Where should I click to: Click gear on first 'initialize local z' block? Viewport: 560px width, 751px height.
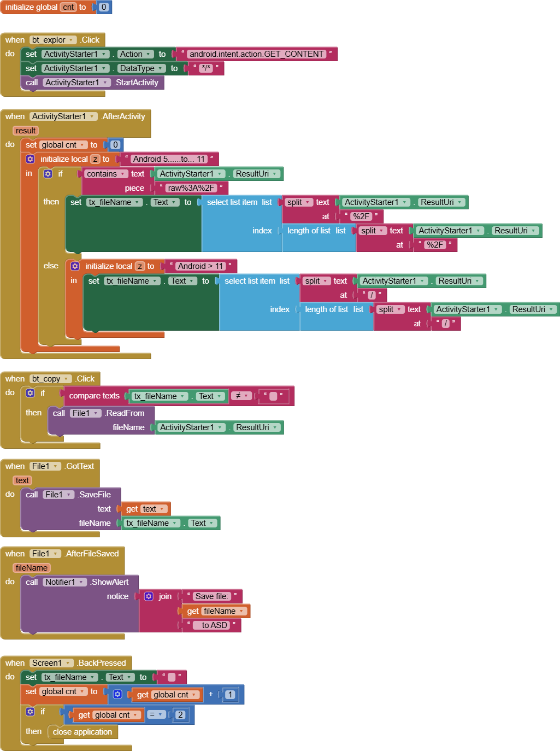click(x=31, y=159)
